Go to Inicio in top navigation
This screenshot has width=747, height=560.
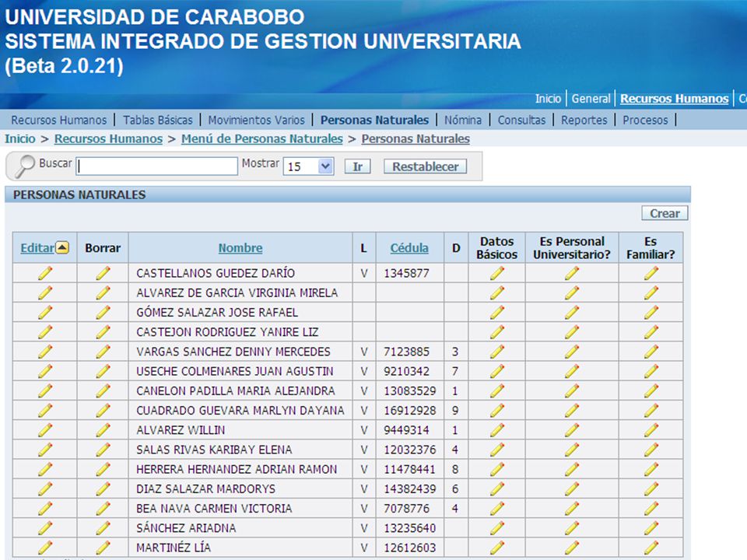point(548,99)
